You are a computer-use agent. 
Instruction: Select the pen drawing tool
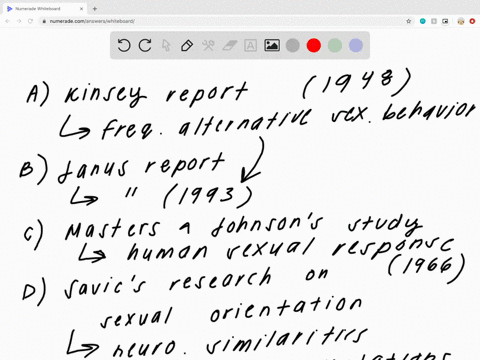point(187,45)
